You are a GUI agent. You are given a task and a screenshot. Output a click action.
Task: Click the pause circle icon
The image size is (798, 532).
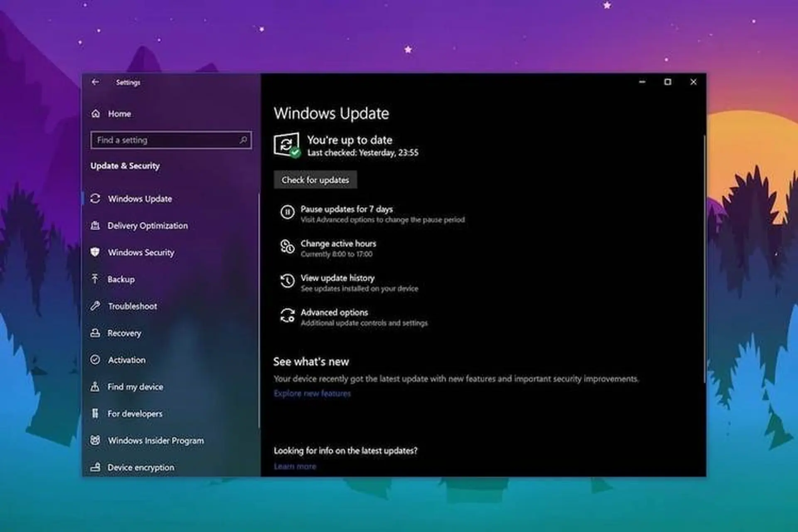pyautogui.click(x=287, y=212)
